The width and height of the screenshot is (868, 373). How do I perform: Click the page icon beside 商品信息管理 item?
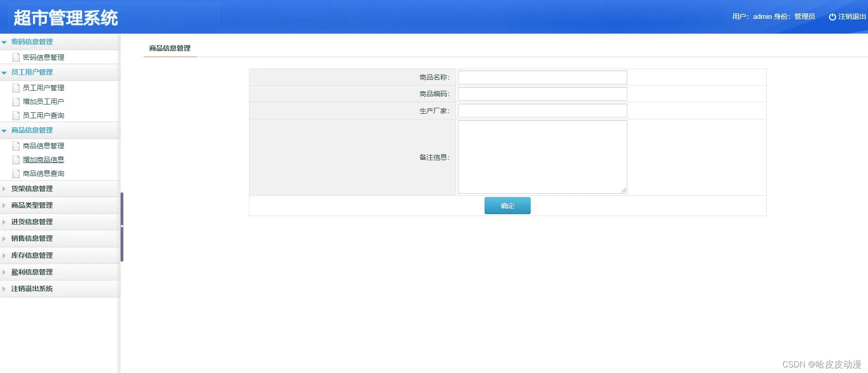pyautogui.click(x=16, y=146)
